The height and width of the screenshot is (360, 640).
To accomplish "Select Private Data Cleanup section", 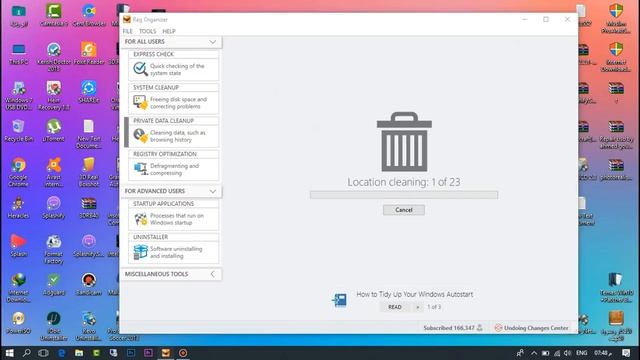I will [x=173, y=132].
